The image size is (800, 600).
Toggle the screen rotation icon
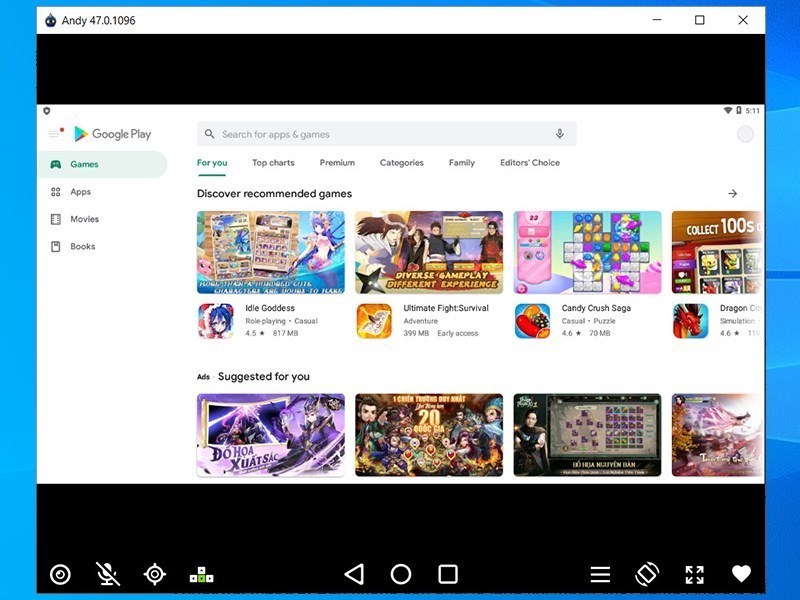[647, 574]
